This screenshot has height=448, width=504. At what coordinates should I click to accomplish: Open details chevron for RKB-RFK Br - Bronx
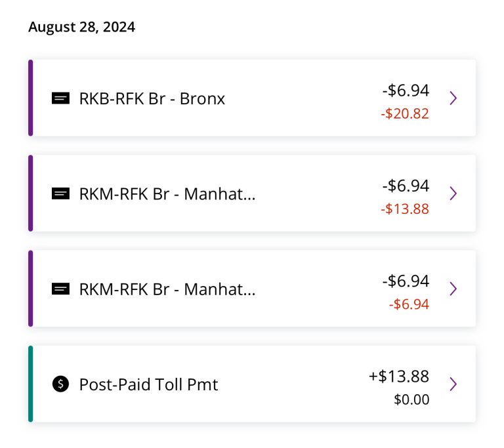point(453,98)
